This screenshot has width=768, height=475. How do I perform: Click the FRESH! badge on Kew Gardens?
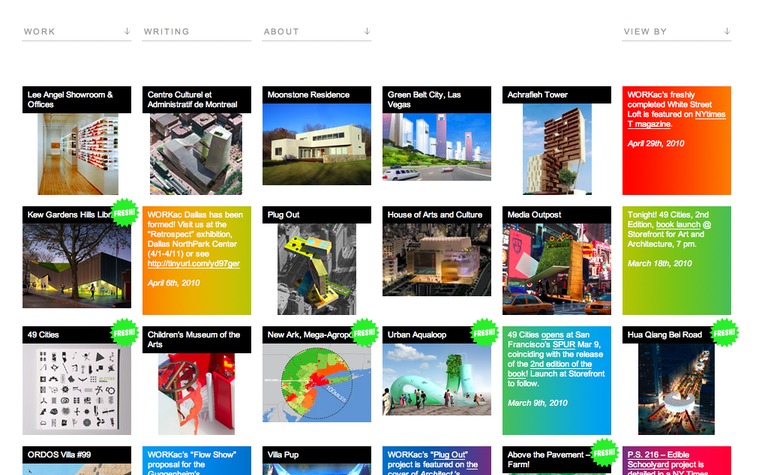(124, 213)
